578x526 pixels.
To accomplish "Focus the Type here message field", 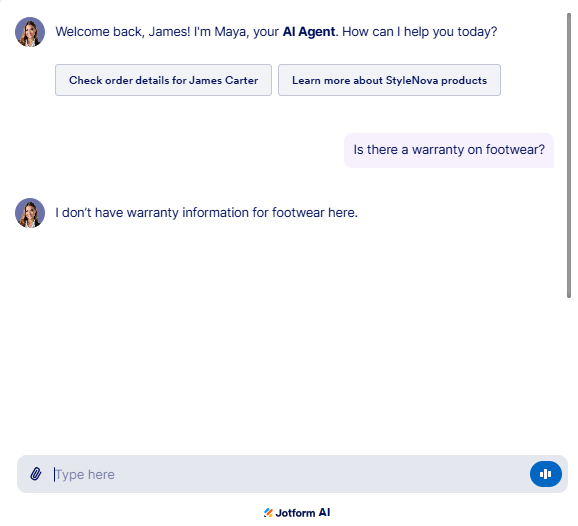I will 288,474.
